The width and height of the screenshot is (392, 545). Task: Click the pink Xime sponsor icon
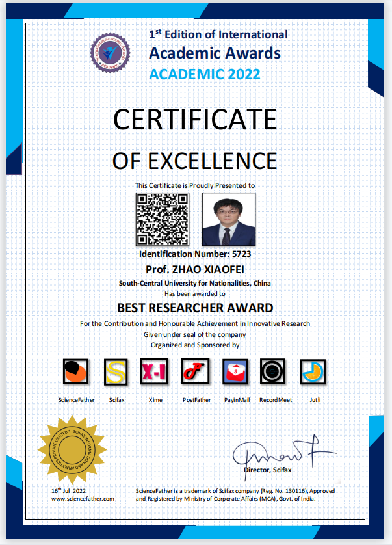coord(155,371)
